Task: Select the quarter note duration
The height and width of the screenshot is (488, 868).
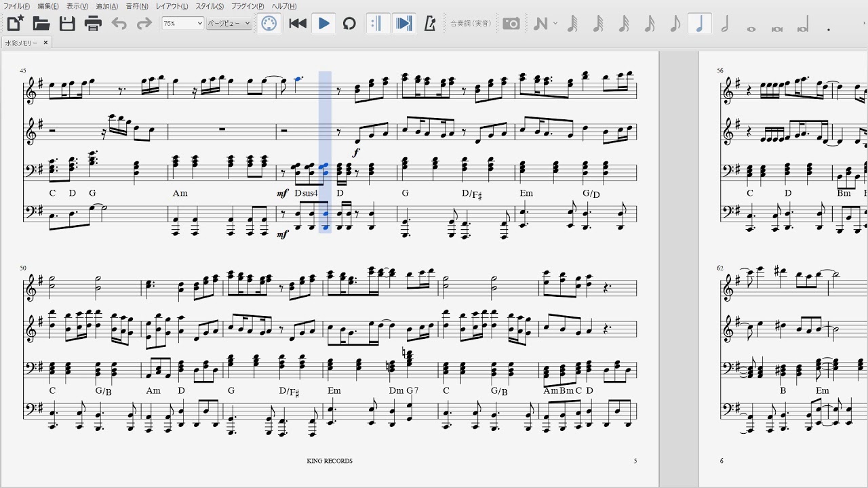Action: [x=700, y=24]
